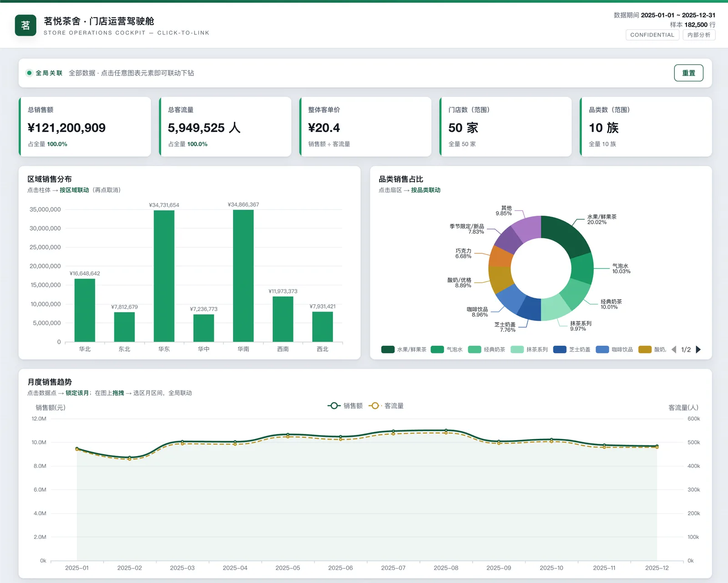The width and height of the screenshot is (728, 583).
Task: Toggle 客流量 series in trend legend
Action: click(386, 406)
